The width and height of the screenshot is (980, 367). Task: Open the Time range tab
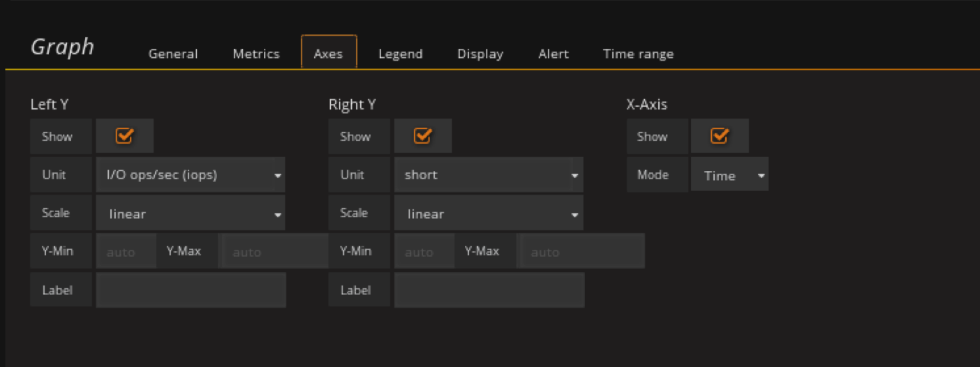[638, 54]
